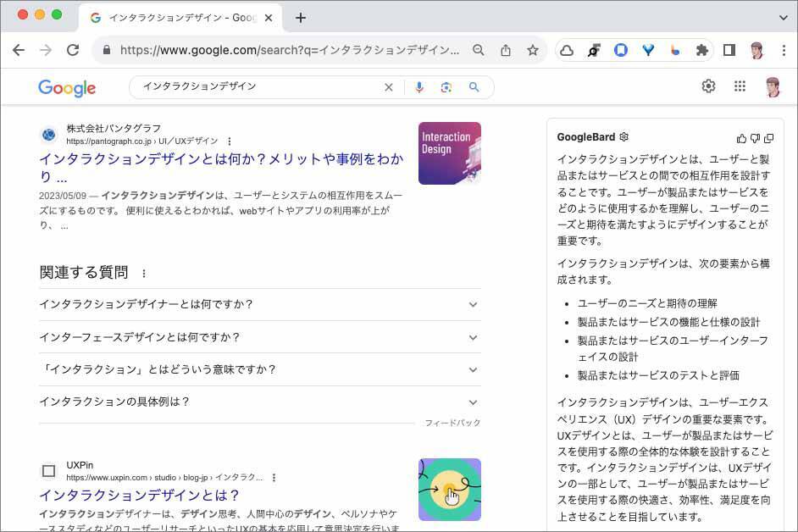
Task: Select the インタラクションデザイン browser tab
Action: tap(180, 18)
